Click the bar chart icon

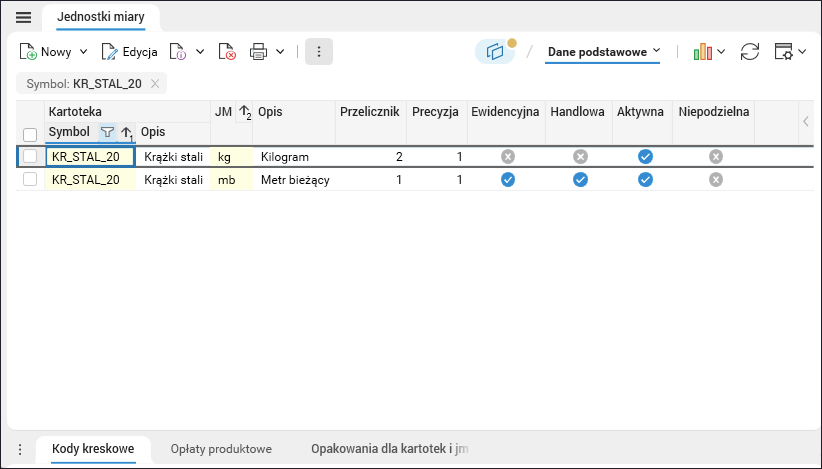[702, 52]
